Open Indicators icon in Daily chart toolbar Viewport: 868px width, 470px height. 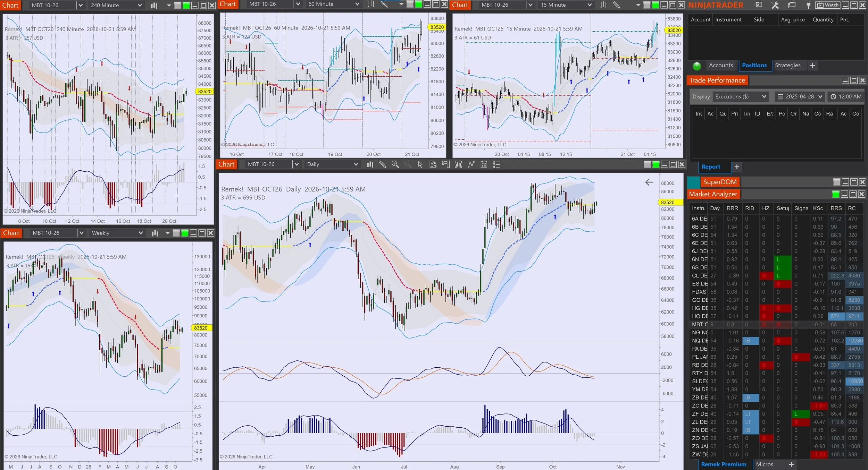tap(458, 164)
